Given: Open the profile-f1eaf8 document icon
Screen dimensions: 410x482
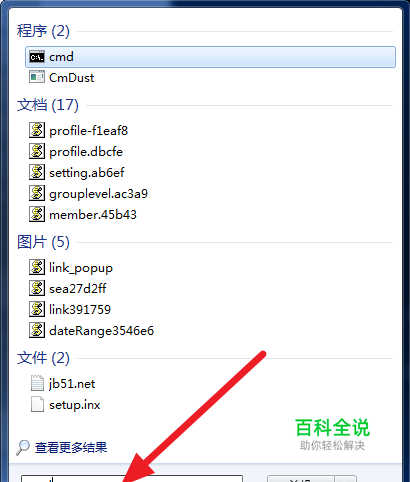Looking at the screenshot, I should pos(37,130).
